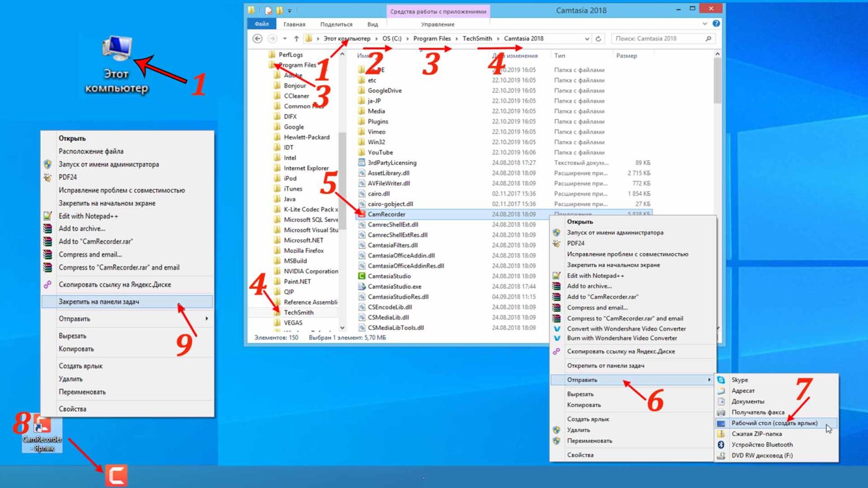Click the chevron after 'TechSmith' in address bar
868x488 pixels.
point(498,38)
